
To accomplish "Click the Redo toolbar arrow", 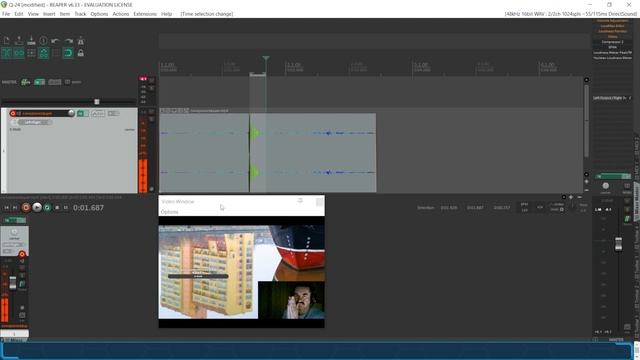I will 68,40.
